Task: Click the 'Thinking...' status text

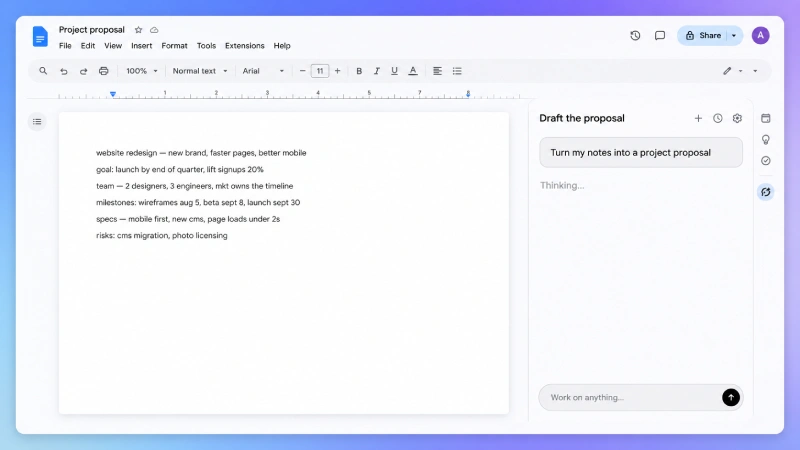Action: (562, 186)
